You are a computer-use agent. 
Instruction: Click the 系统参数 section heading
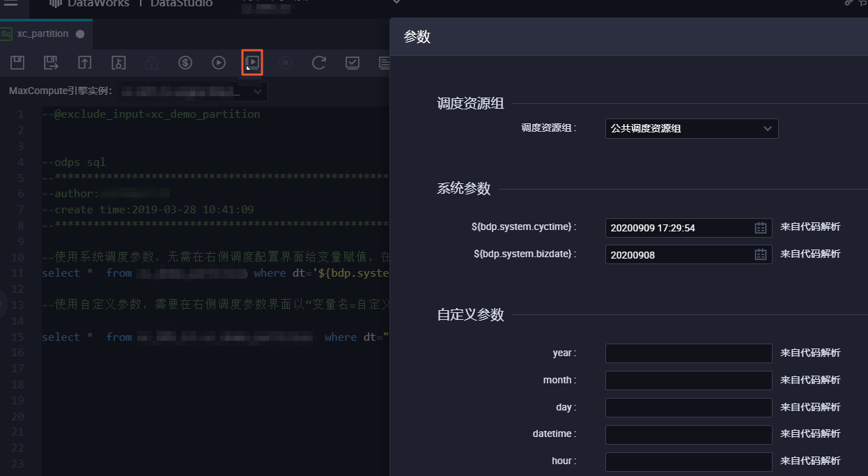coord(464,189)
